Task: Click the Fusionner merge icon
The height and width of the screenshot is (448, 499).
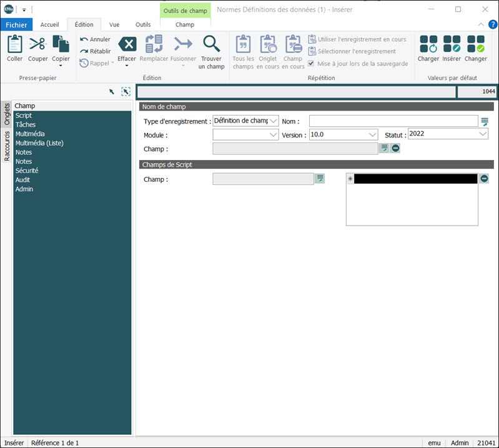Action: point(183,44)
